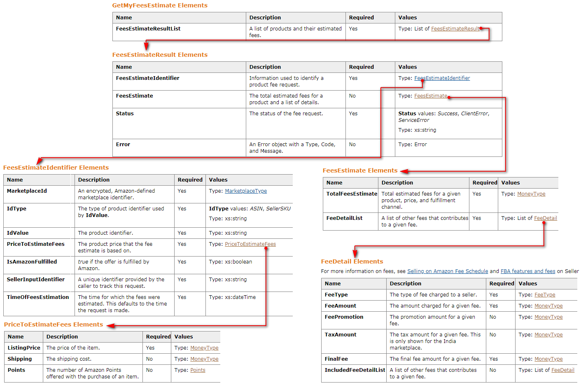Open MoneyType link in the FeeAmount row
This screenshot has height=385, width=588.
click(x=548, y=306)
